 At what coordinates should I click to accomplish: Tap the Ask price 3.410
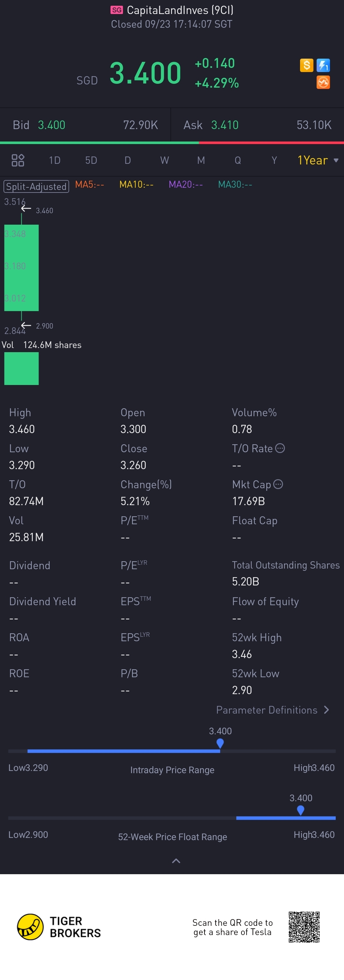[x=225, y=125]
